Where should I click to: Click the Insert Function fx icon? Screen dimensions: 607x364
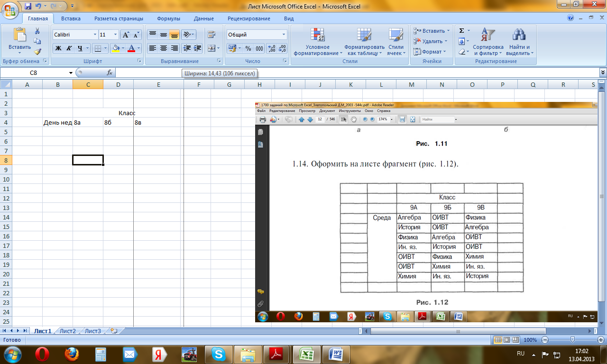pos(110,73)
